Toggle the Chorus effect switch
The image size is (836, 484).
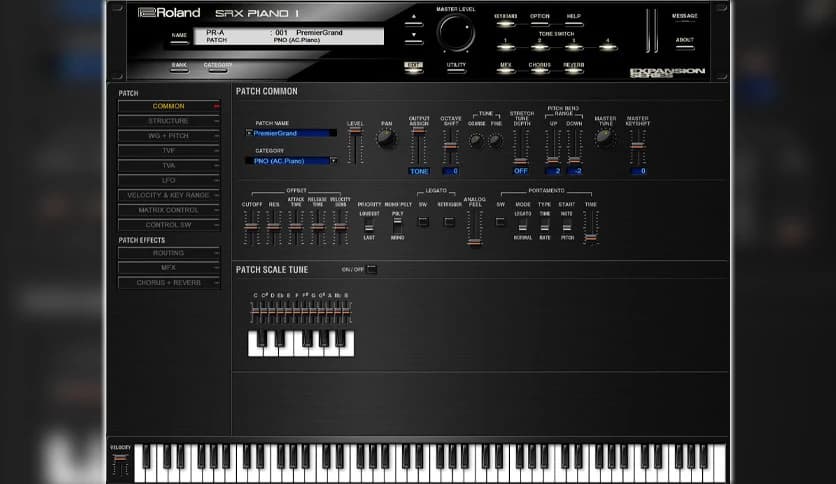point(540,70)
